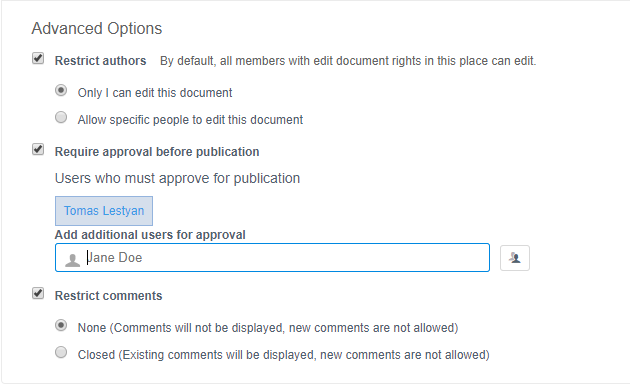Viewport: 630px width, 384px height.
Task: Click the Only I can edit this document label
Action: pyautogui.click(x=155, y=93)
